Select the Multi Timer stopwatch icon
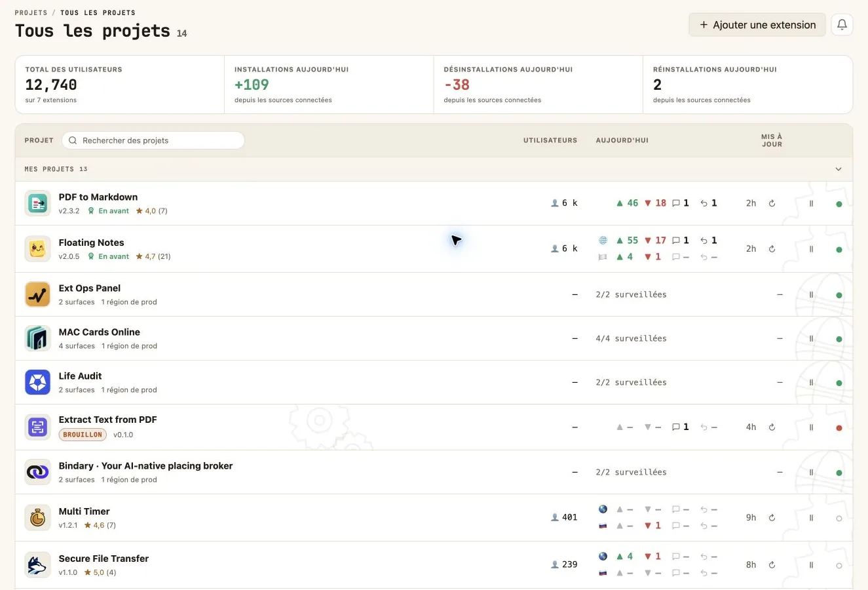Image resolution: width=868 pixels, height=590 pixels. tap(38, 518)
